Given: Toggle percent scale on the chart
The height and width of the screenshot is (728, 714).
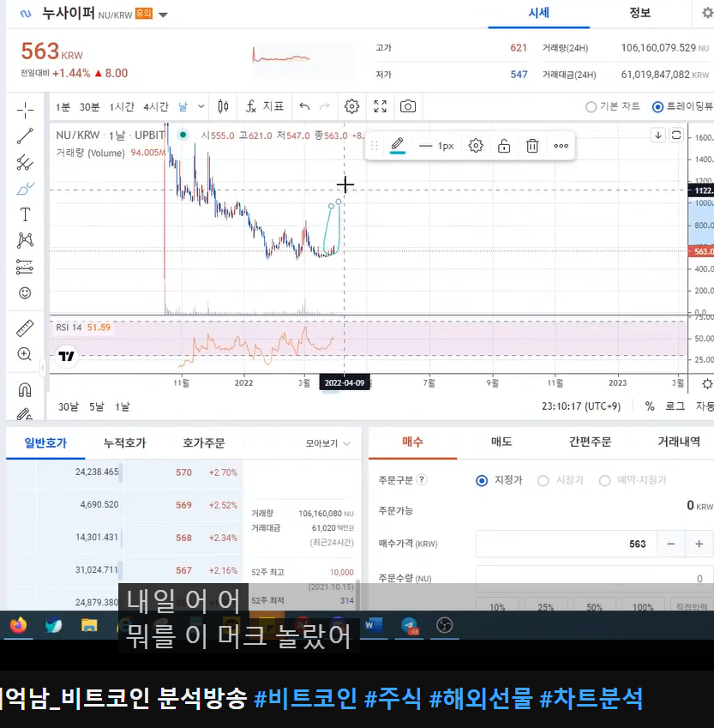Looking at the screenshot, I should 650,406.
